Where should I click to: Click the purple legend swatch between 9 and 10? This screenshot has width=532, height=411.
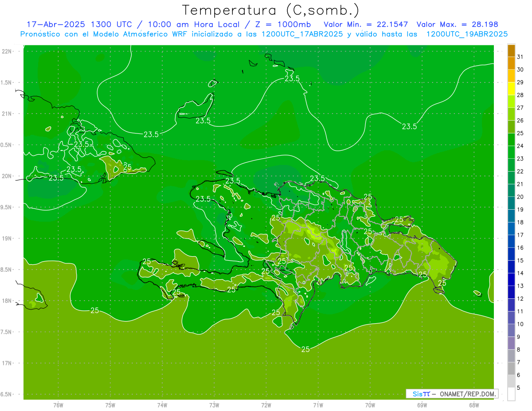click(511, 330)
